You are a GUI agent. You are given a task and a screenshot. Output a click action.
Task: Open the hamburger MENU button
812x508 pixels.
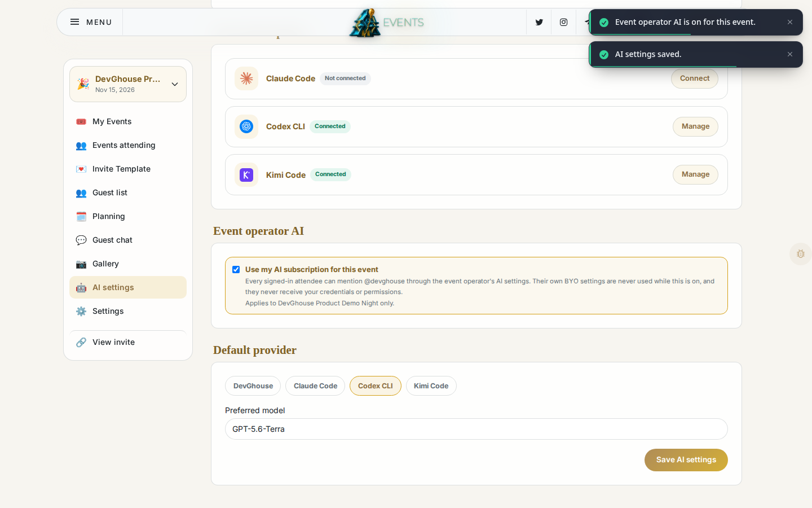[x=90, y=22]
